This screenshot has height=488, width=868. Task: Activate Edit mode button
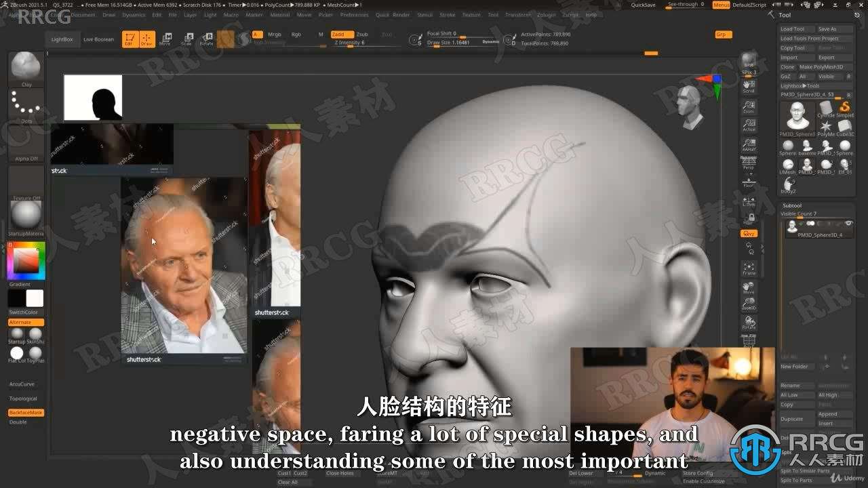coord(130,39)
